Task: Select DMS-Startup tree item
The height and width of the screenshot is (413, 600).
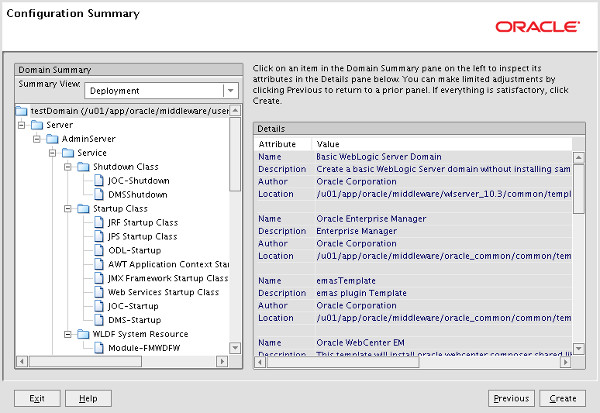Action: click(x=135, y=320)
